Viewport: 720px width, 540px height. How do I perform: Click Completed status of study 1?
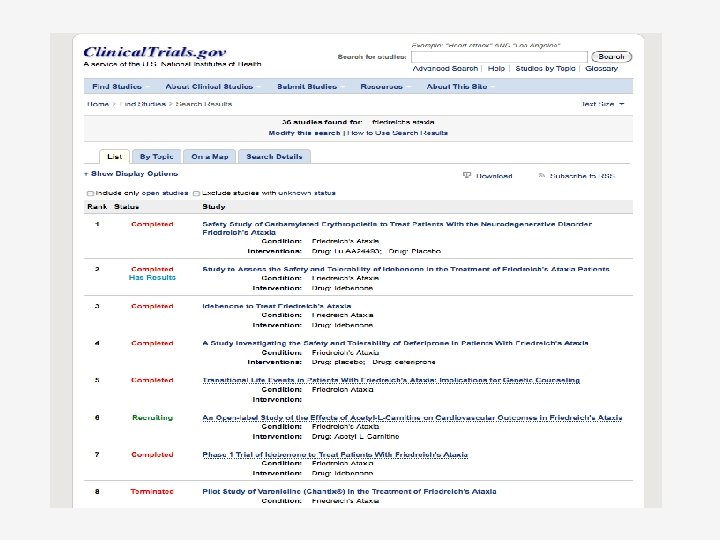click(152, 224)
